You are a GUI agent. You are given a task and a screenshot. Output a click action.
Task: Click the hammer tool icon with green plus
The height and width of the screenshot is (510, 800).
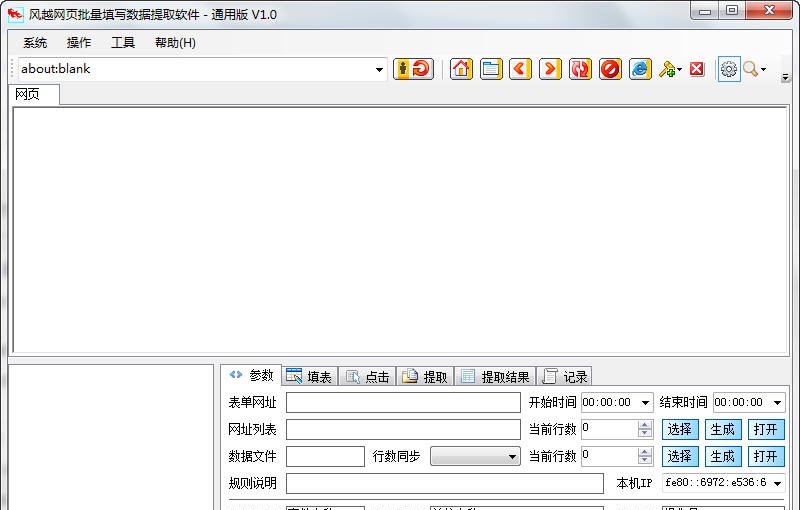tap(666, 69)
